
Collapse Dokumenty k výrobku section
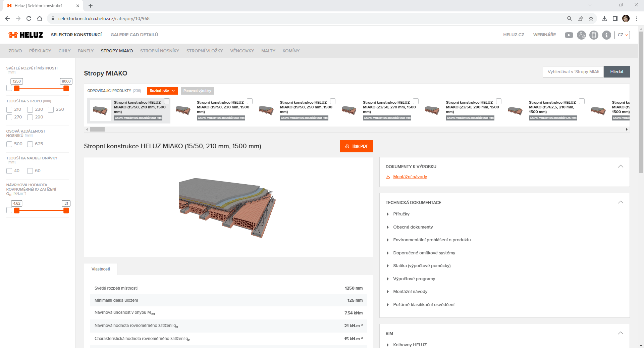[x=621, y=166]
